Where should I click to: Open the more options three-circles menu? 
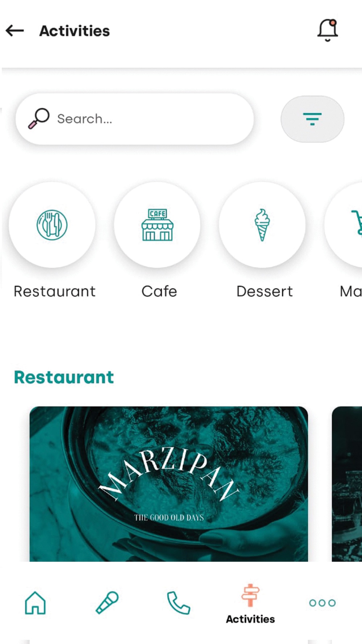pos(322,603)
